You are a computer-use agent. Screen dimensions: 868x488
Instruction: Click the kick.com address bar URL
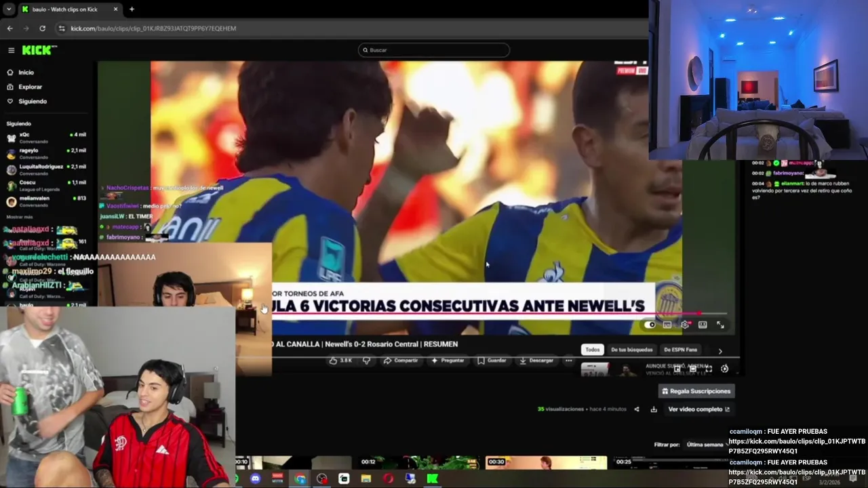click(153, 28)
